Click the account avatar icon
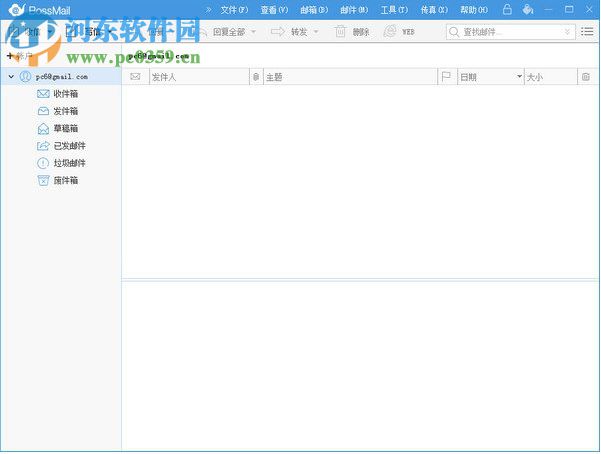Viewport: 601px width, 454px height. click(x=25, y=77)
